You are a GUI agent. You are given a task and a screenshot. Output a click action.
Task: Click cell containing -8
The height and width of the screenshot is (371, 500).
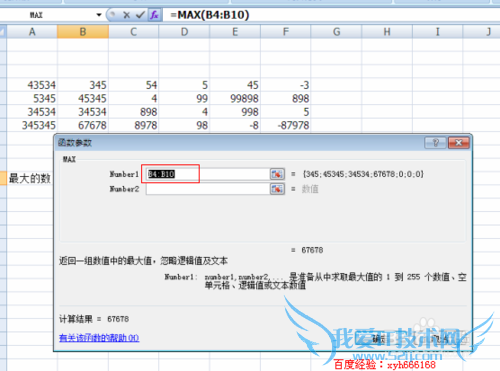[235, 125]
